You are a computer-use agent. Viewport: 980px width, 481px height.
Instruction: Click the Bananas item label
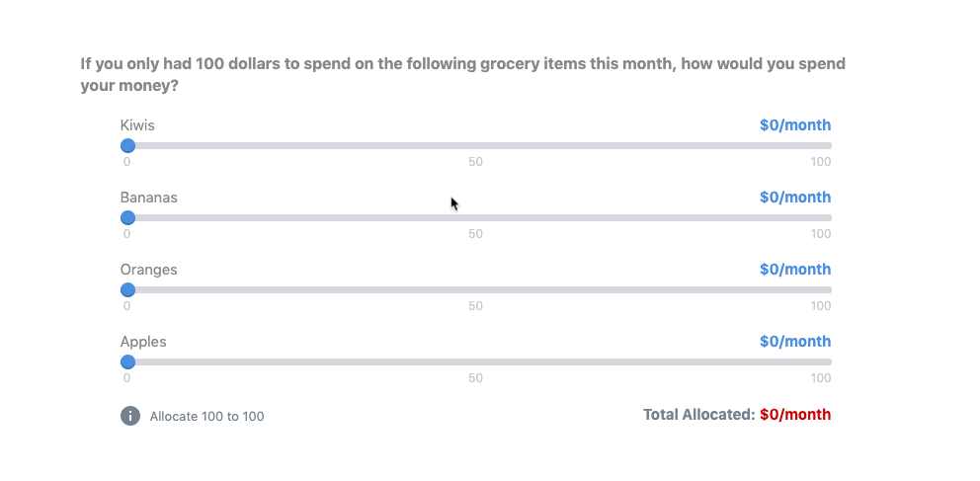[x=149, y=198]
